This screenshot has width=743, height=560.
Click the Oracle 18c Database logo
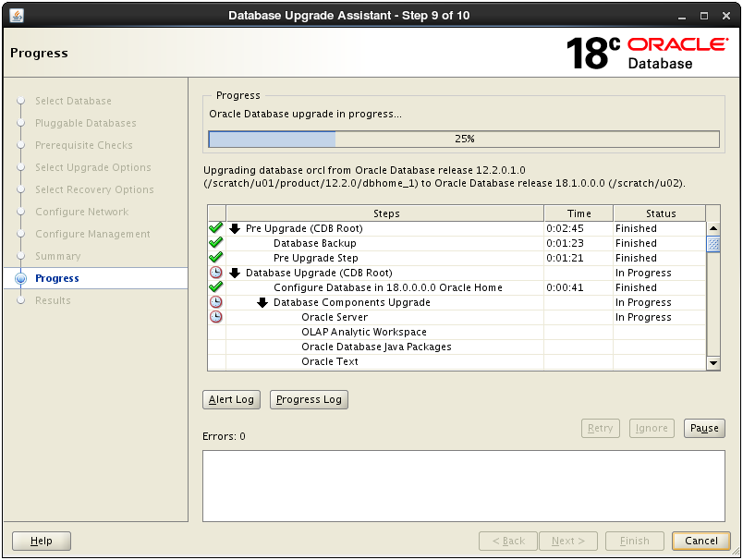click(x=647, y=53)
